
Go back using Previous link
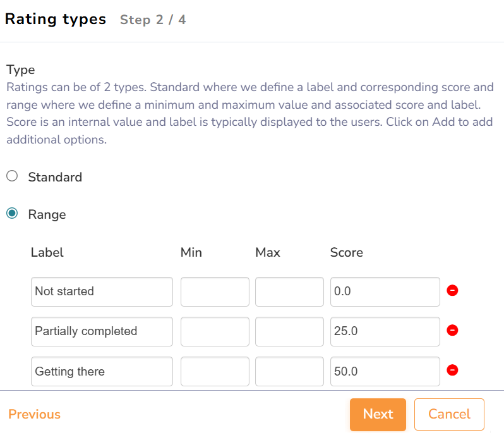35,414
